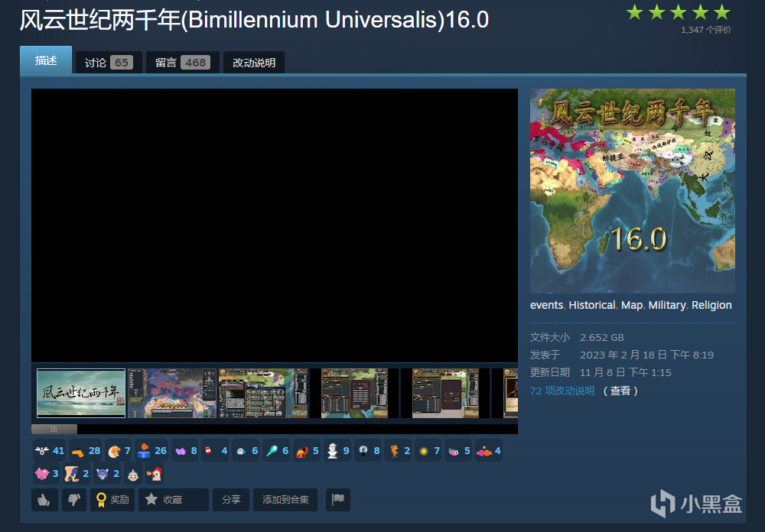Open the 72 项改动说明 link
The image size is (765, 532).
(562, 391)
